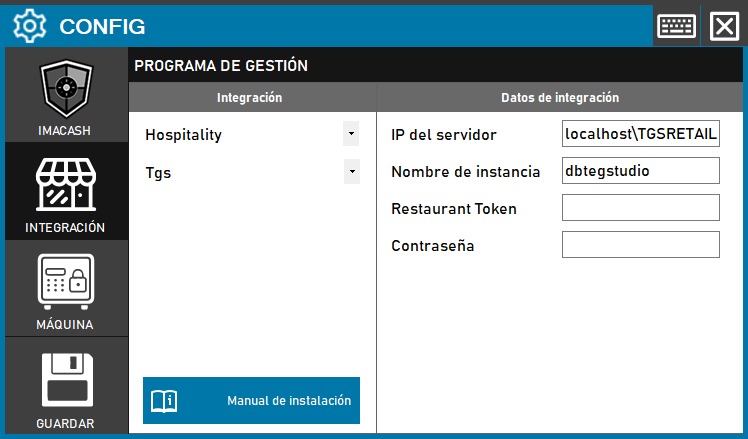Click the CONFIG gear icon
Screen dimensions: 748x439
pos(30,26)
